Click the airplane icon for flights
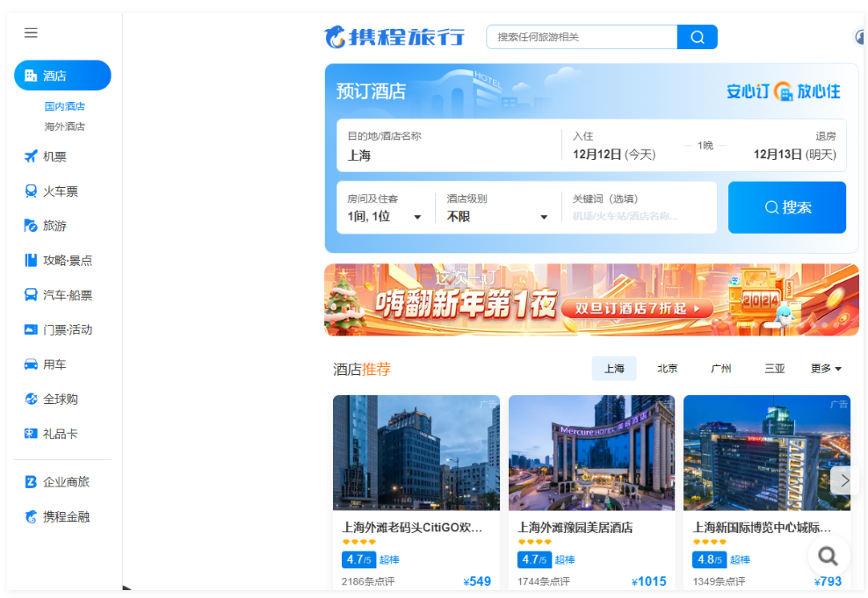868x598 pixels. tap(31, 156)
